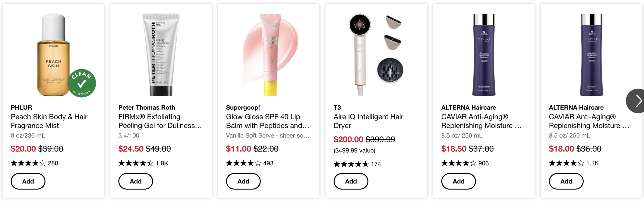Screen dimensions: 644x201
Task: View the T3 hair dryer product image
Action: [x=376, y=55]
